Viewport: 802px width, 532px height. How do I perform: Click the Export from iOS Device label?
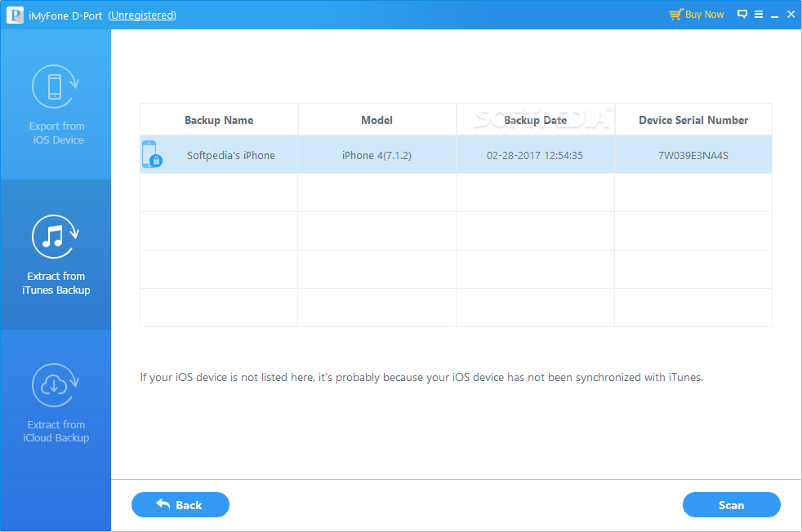(56, 133)
